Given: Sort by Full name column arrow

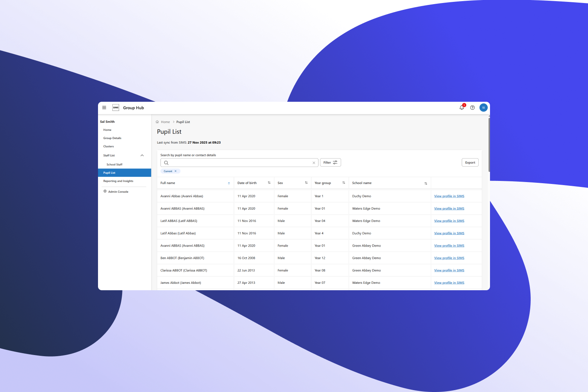Looking at the screenshot, I should point(229,184).
